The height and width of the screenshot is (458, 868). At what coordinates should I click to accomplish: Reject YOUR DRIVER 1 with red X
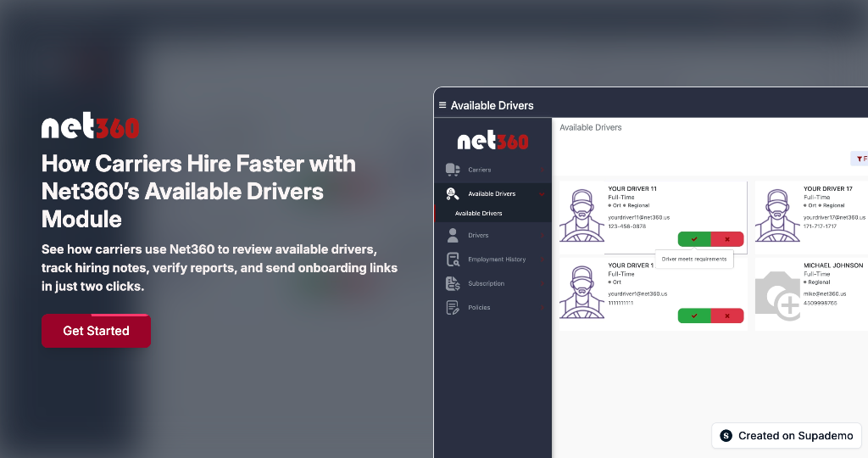pyautogui.click(x=726, y=316)
